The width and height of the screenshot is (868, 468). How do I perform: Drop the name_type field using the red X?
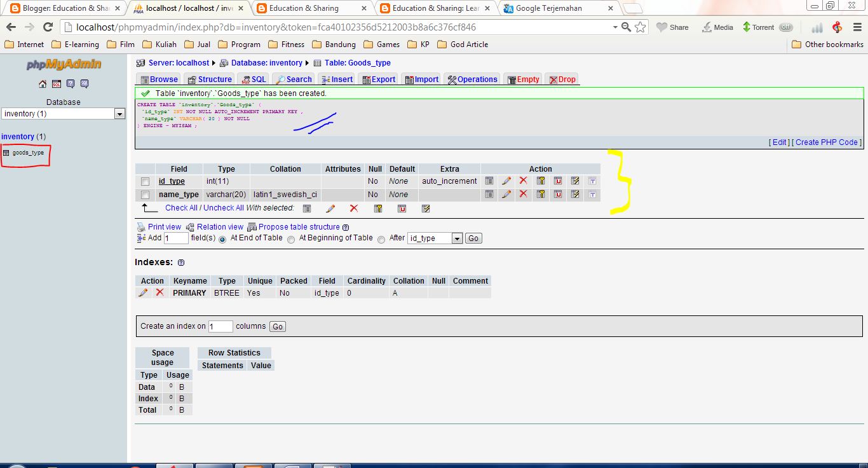[x=523, y=195]
